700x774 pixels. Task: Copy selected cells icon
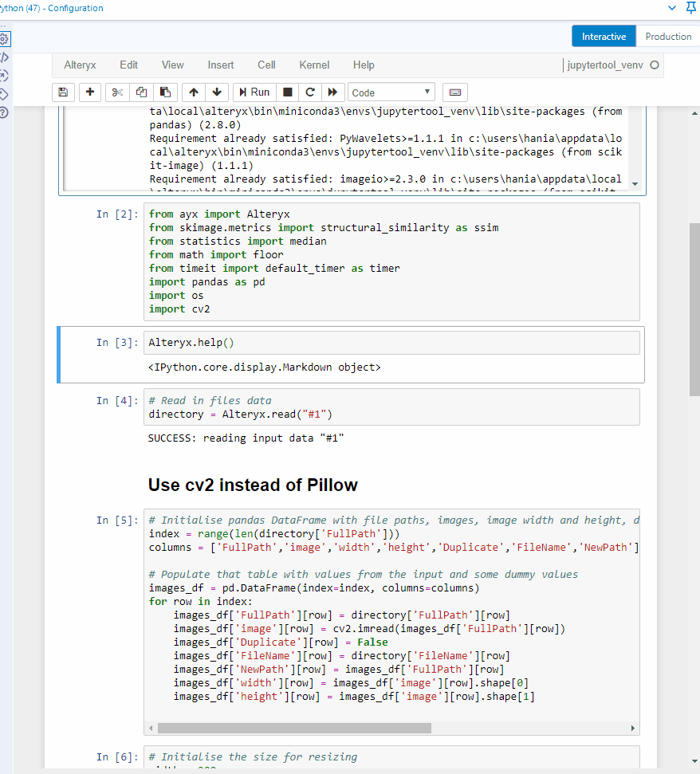point(141,92)
